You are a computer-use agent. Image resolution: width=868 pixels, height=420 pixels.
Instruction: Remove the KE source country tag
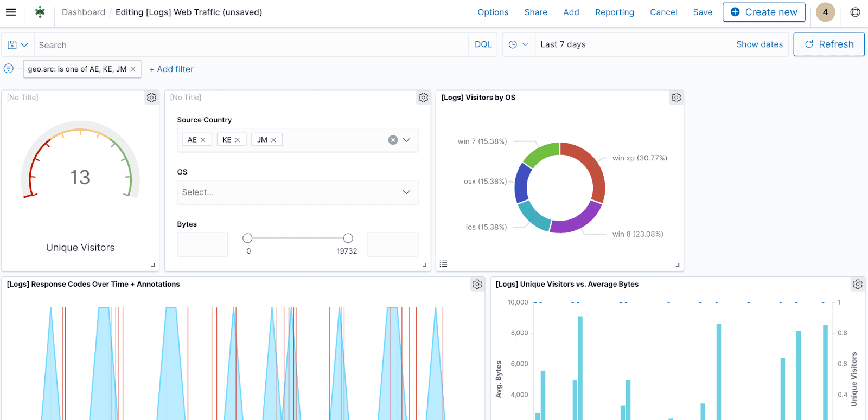[237, 140]
